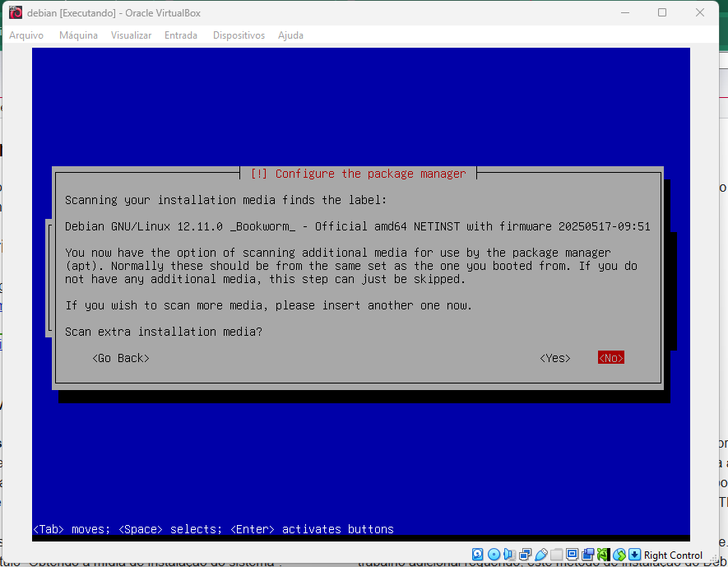Image resolution: width=728 pixels, height=567 pixels.
Task: Click the Tab/Space/Enter key hint line
Action: click(x=213, y=529)
